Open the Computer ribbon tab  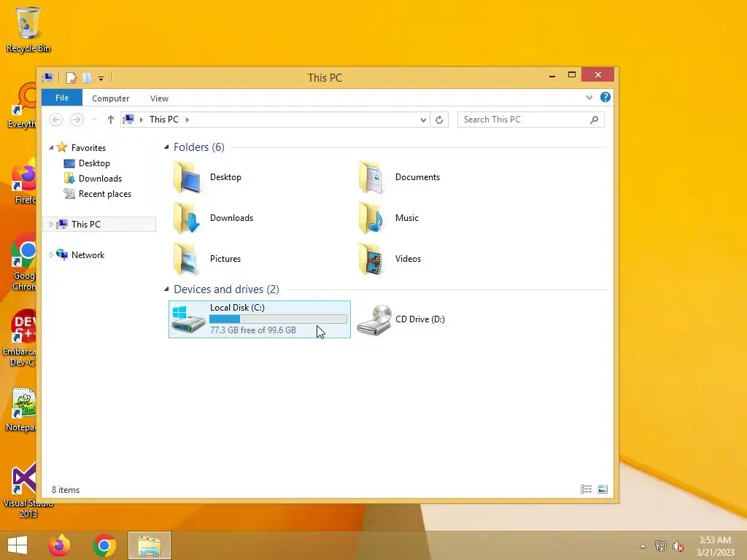pos(111,98)
